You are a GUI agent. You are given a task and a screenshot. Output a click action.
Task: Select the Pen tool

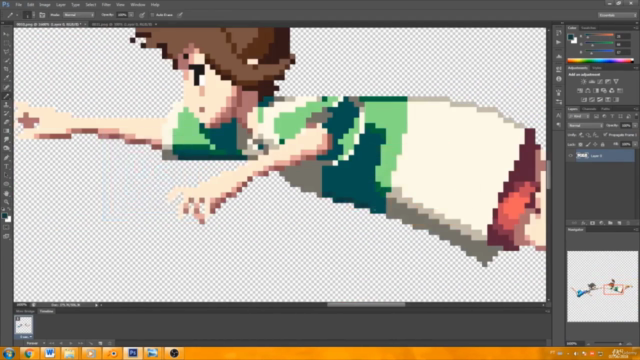pos(7,158)
